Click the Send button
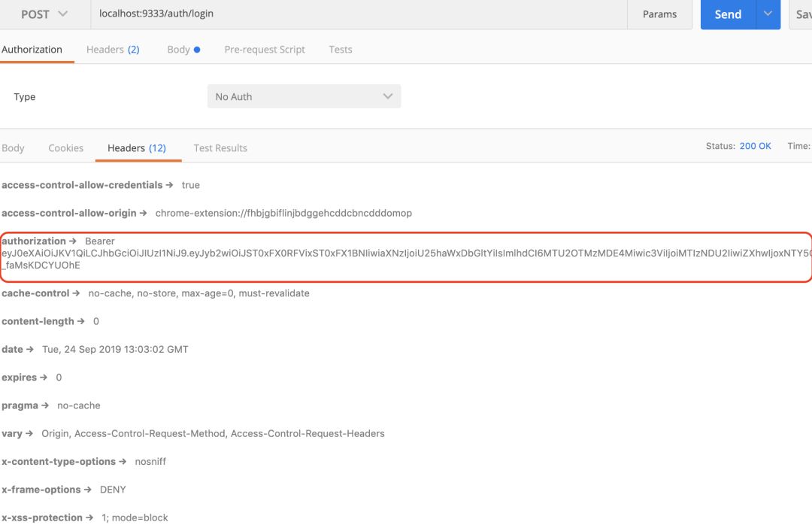 726,14
